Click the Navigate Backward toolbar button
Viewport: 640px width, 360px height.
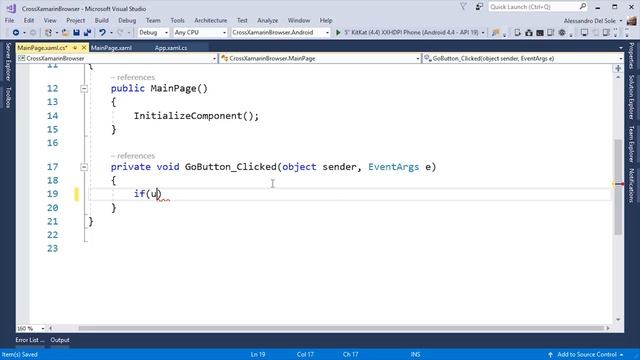pyautogui.click(x=16, y=32)
